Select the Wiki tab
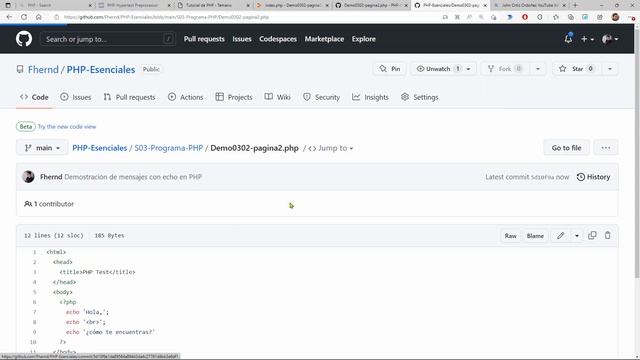 pos(278,97)
